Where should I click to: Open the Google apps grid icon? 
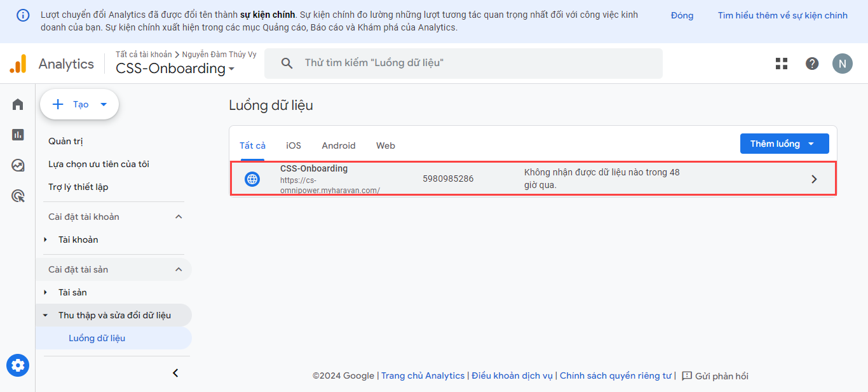click(x=782, y=64)
